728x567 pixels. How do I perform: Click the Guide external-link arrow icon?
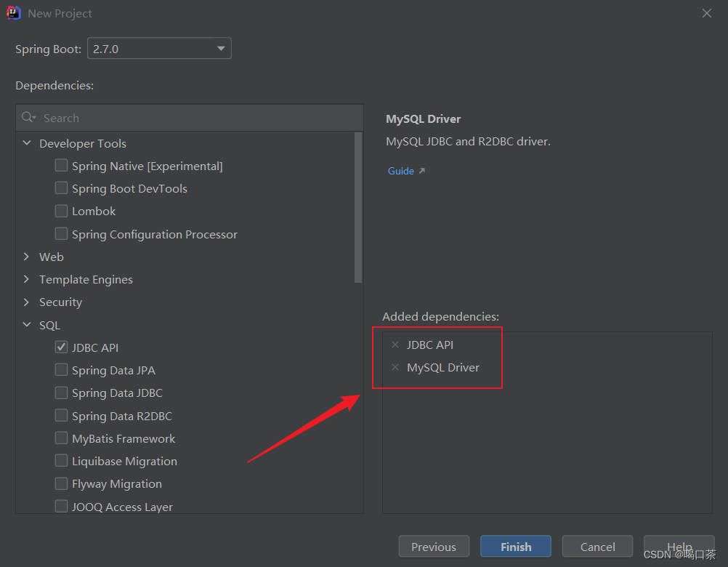click(x=421, y=171)
